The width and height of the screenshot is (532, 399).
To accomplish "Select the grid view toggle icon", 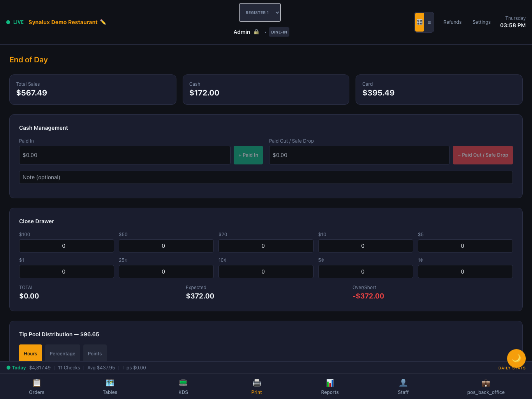I will (x=419, y=22).
